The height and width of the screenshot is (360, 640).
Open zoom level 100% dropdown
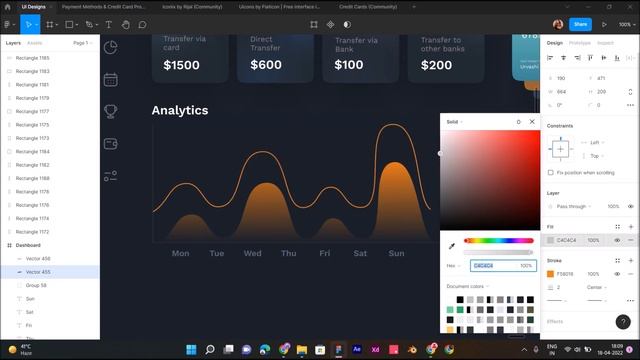coord(627,25)
